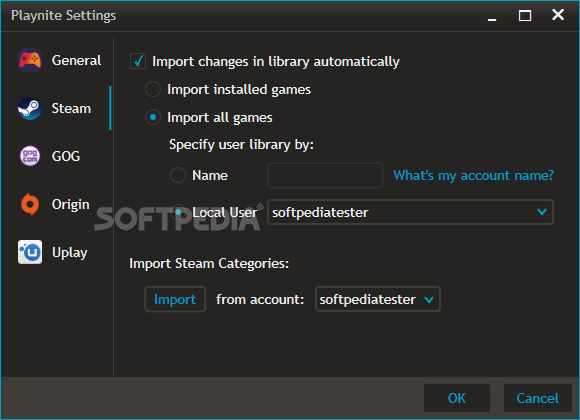The width and height of the screenshot is (580, 420).
Task: Switch to the Origin settings tab
Action: [x=54, y=204]
